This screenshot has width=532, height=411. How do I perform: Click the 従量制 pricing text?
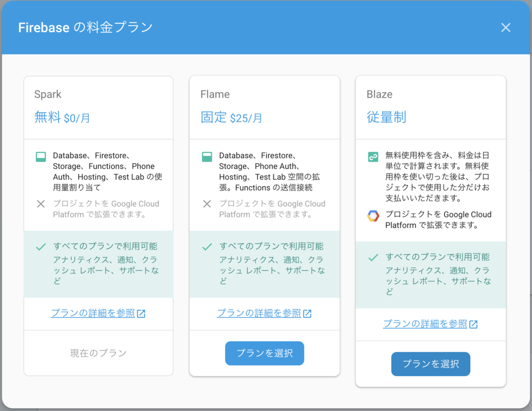click(x=387, y=117)
